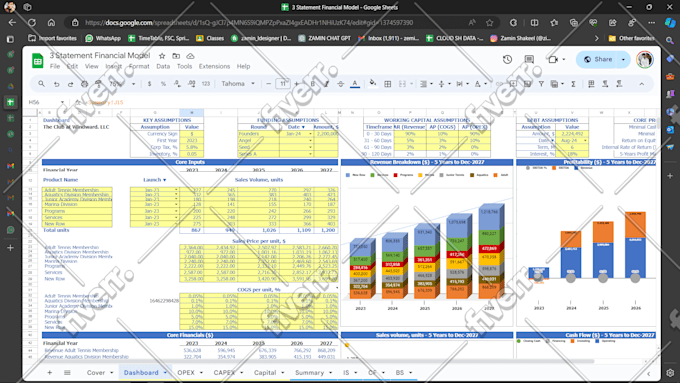The width and height of the screenshot is (680, 383).
Task: Activate the paint format tool
Action: [98, 84]
